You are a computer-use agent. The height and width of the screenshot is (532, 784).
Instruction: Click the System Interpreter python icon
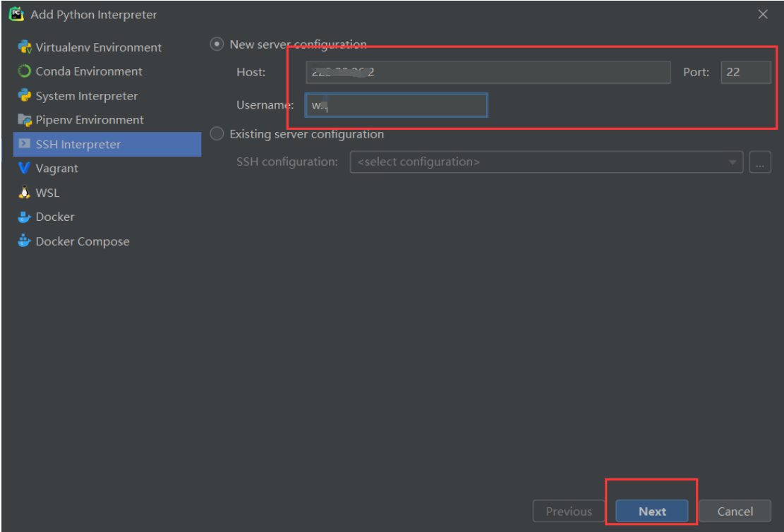[x=25, y=95]
